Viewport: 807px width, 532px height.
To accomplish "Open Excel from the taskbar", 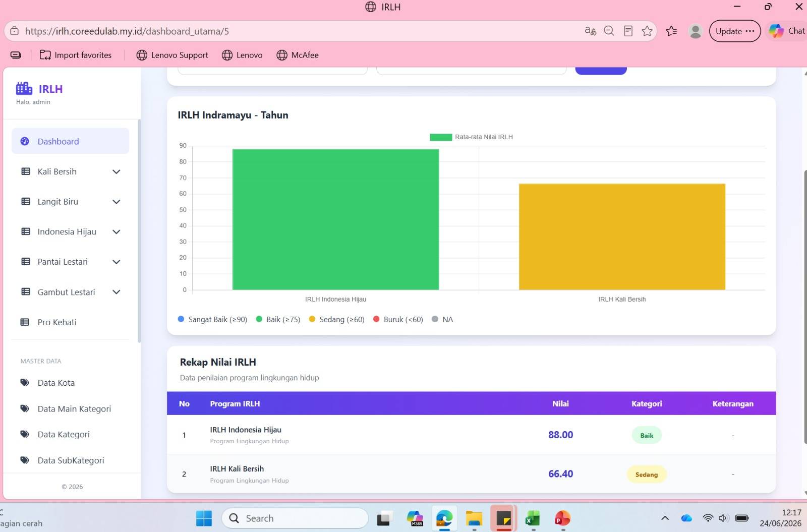I will coord(533,518).
